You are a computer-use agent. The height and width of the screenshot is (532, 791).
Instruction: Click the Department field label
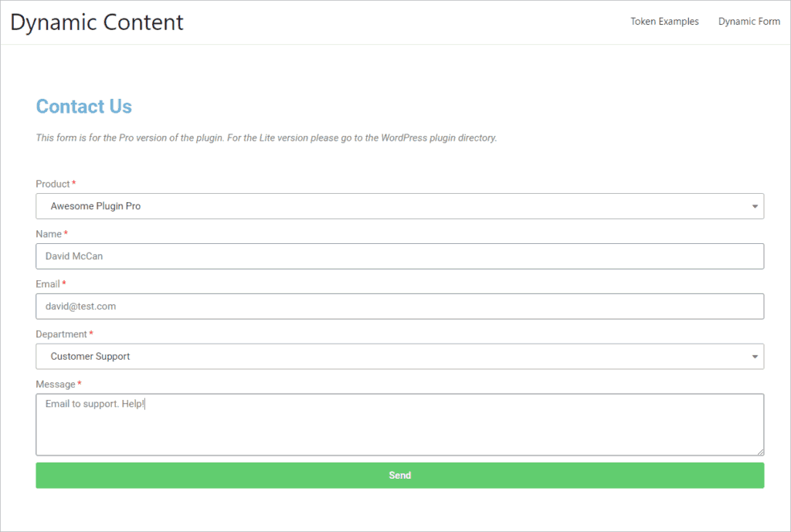61,334
